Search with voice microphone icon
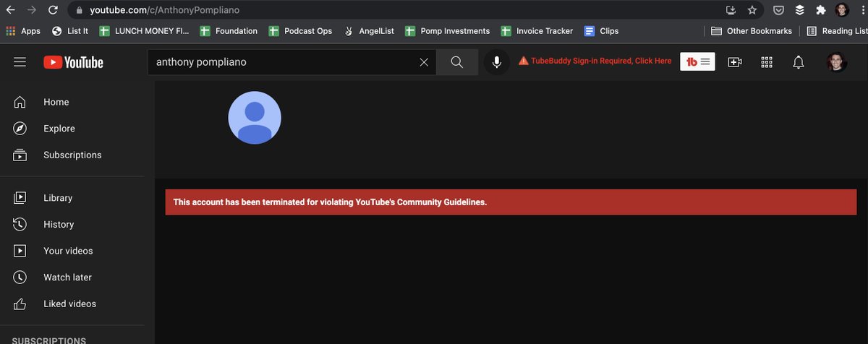Screen dimensions: 868x344 (497, 62)
